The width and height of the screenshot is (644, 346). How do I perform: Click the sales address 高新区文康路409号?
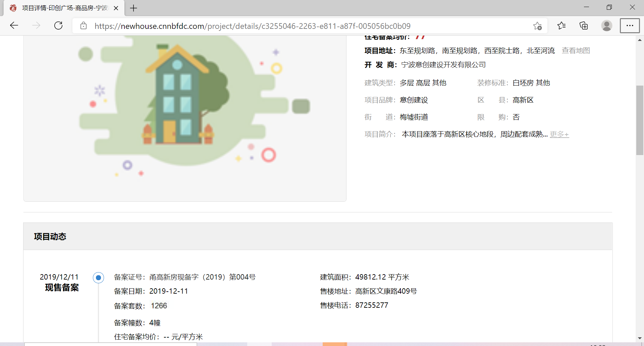(386, 291)
